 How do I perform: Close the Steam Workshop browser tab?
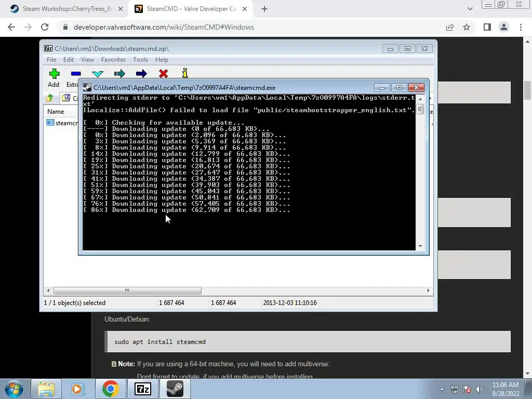tap(120, 9)
